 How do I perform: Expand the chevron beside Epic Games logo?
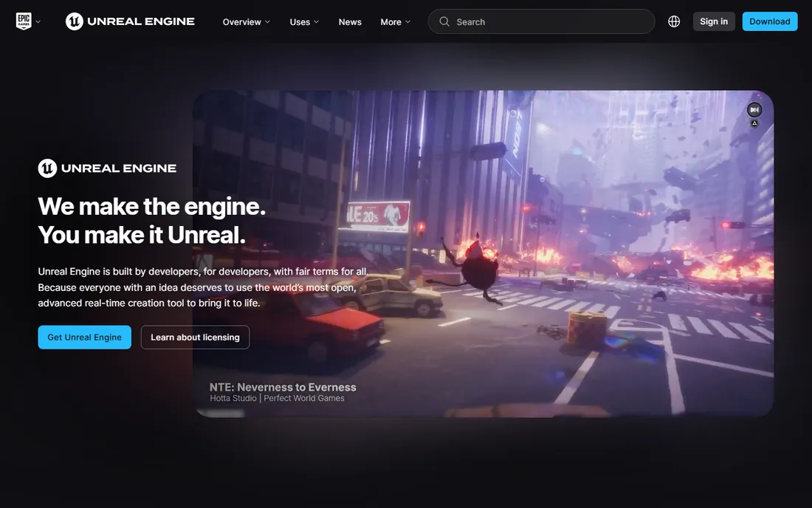pos(38,21)
